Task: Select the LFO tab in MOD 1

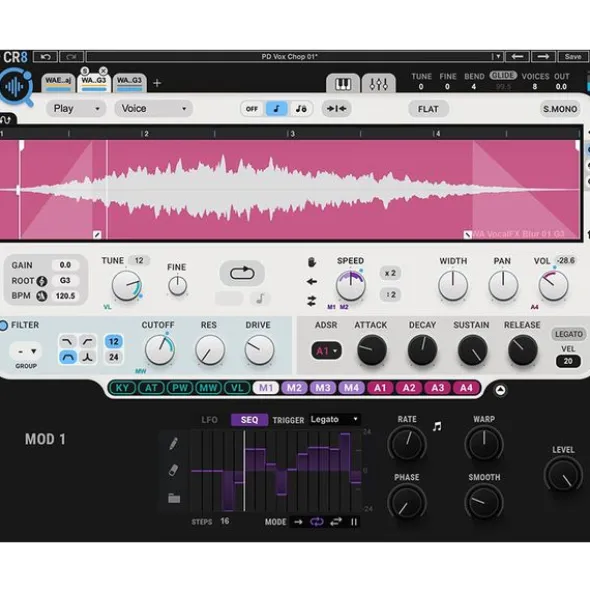Action: (x=210, y=420)
